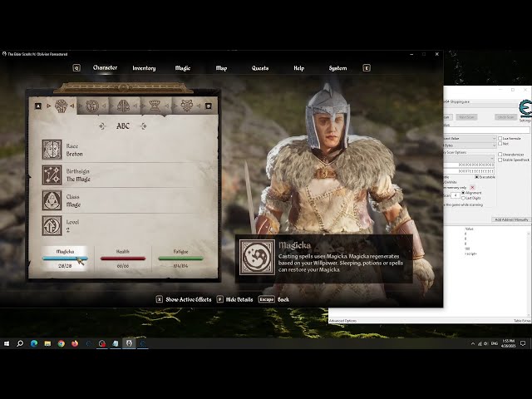Viewport: 532px width, 399px height.
Task: Click the memory Stop address field
Action: pos(469,171)
